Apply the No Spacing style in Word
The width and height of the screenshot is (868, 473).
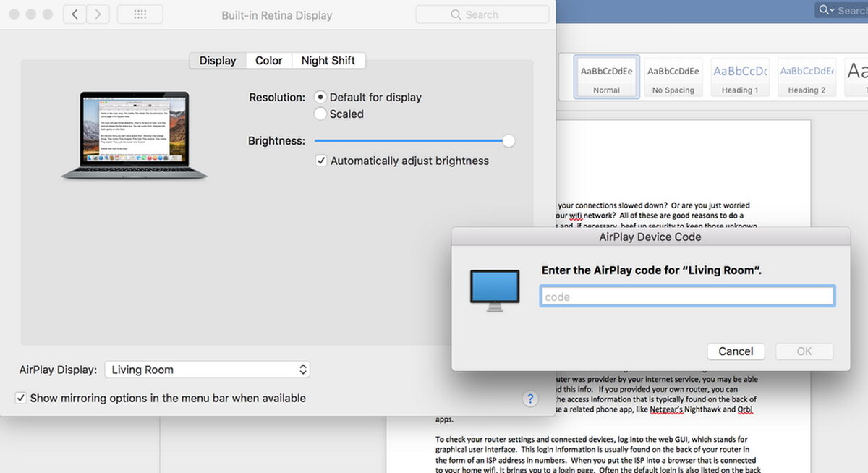pos(673,77)
